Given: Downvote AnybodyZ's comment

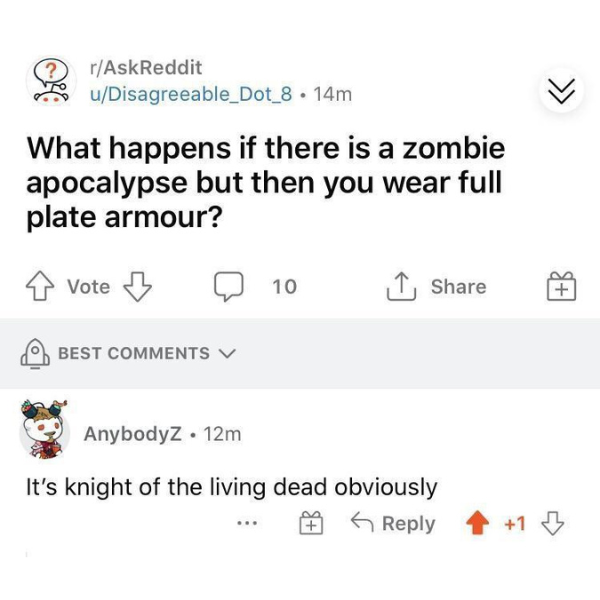Looking at the screenshot, I should coord(553,523).
